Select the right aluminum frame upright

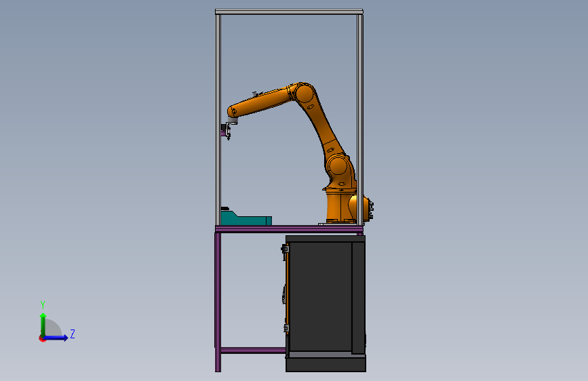360,119
